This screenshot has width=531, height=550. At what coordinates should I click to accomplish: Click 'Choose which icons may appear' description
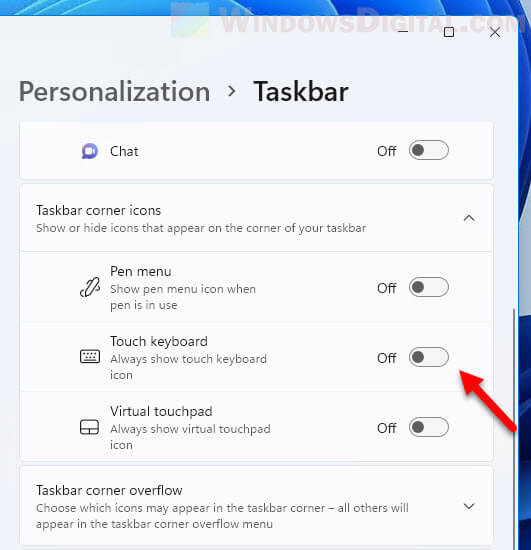[x=222, y=516]
